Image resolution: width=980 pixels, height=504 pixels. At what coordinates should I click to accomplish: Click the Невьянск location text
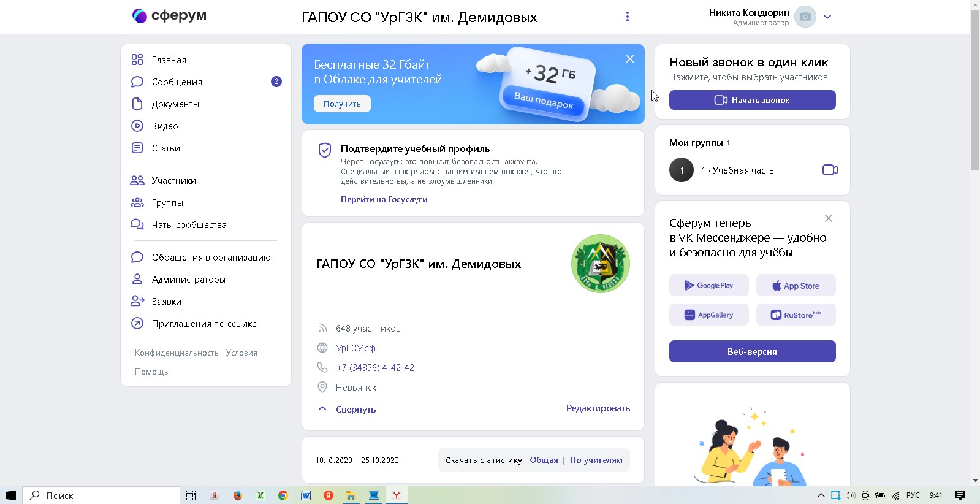coord(356,388)
